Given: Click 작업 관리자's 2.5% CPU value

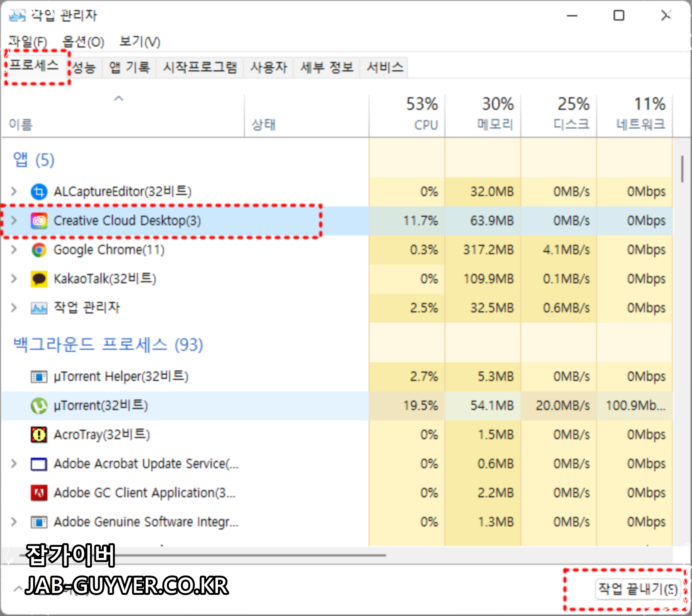Looking at the screenshot, I should tap(424, 308).
